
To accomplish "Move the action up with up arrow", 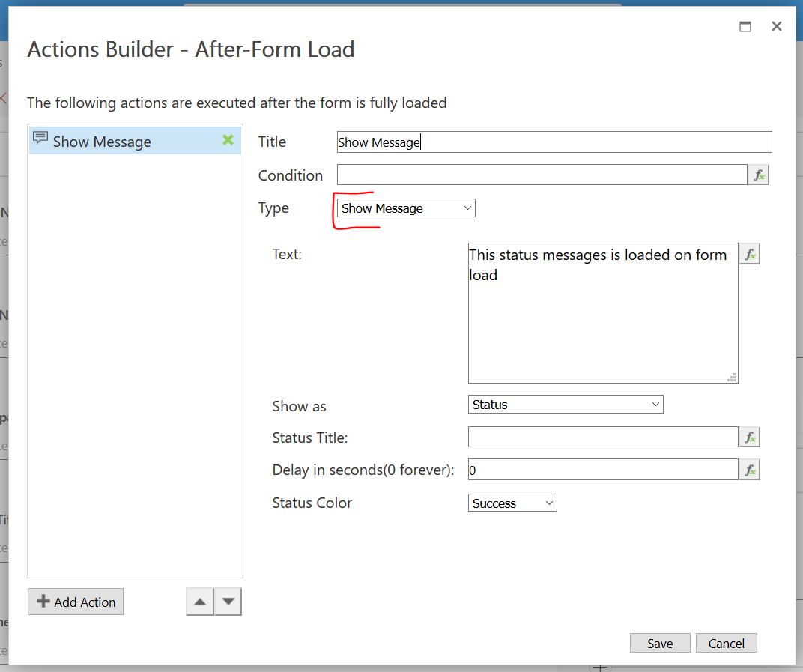I will tap(200, 602).
